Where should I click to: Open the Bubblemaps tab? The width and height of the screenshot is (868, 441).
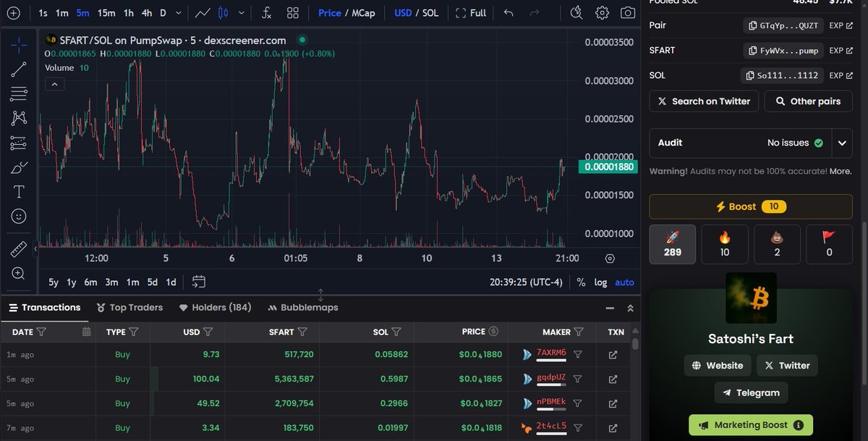point(309,307)
